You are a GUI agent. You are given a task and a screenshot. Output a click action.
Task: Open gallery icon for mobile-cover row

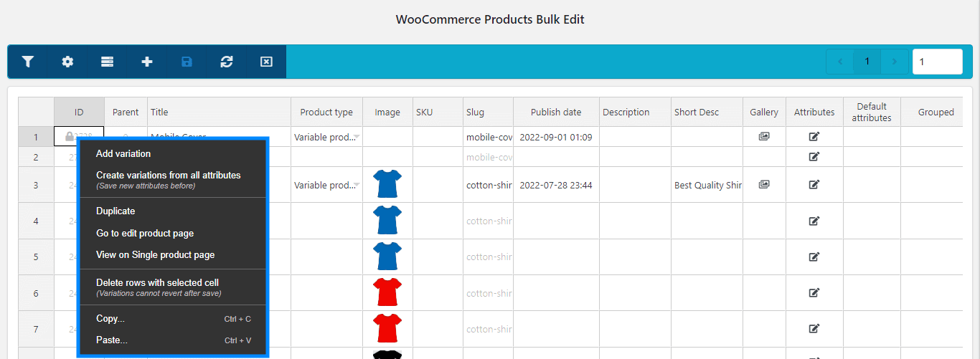click(764, 136)
